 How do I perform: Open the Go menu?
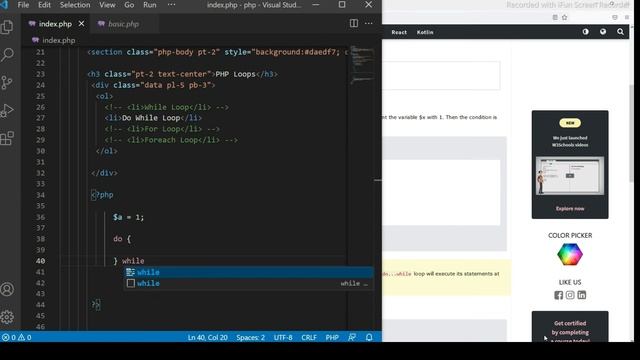point(129,5)
